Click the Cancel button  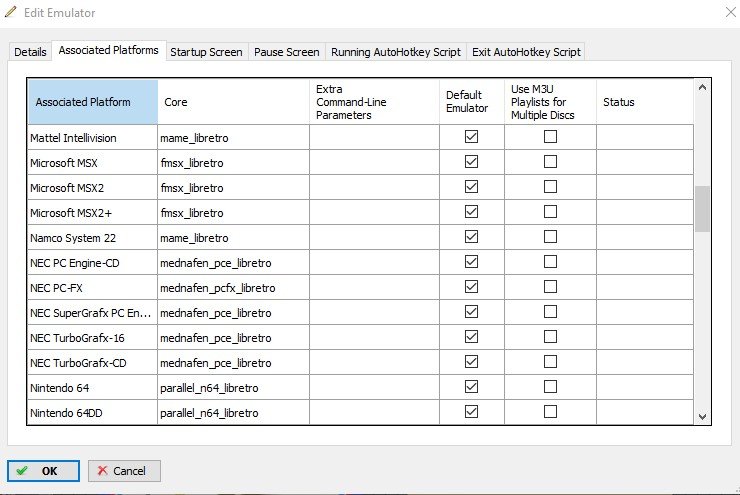click(x=124, y=471)
